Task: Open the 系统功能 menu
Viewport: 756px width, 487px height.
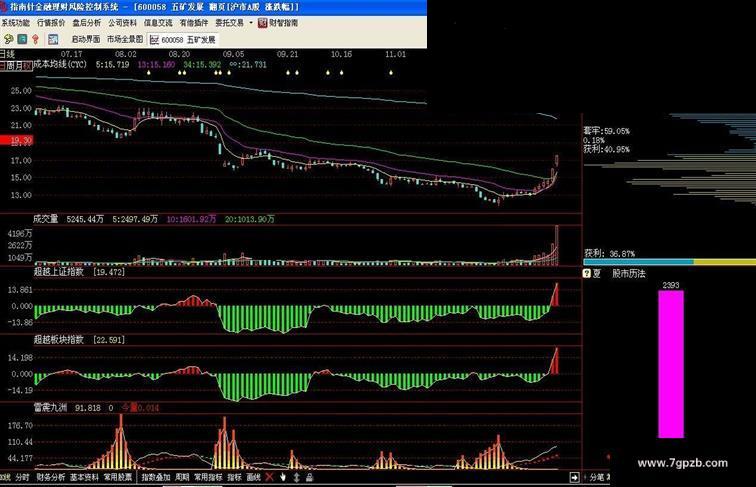Action: click(15, 23)
